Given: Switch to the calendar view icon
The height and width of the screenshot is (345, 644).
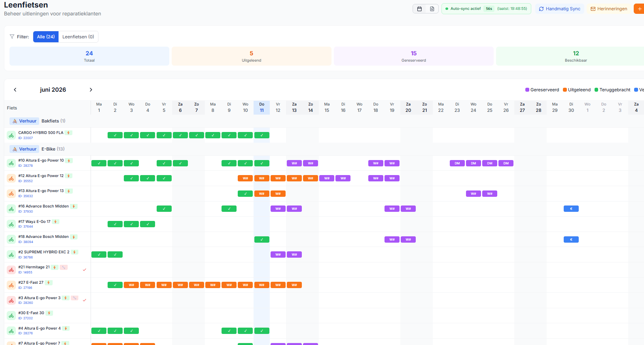Looking at the screenshot, I should [x=419, y=9].
